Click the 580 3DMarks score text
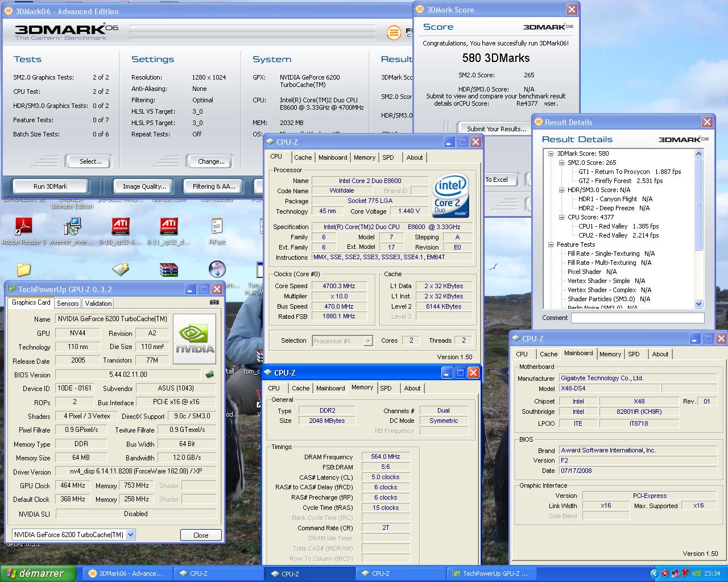728x582 pixels. click(x=496, y=58)
